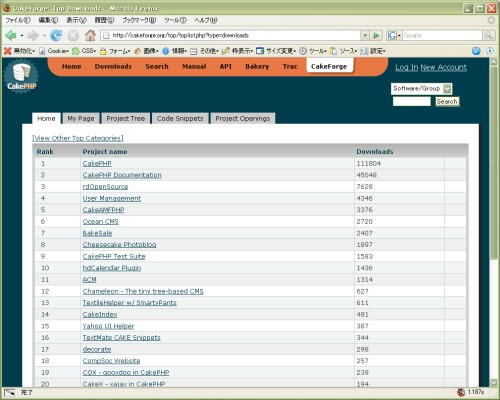Open the Cookie toolbar menu
Image resolution: width=500 pixels, height=400 pixels.
click(54, 51)
